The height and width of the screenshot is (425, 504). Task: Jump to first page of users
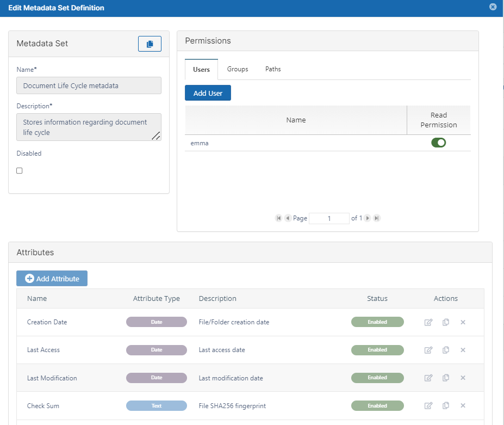click(279, 218)
